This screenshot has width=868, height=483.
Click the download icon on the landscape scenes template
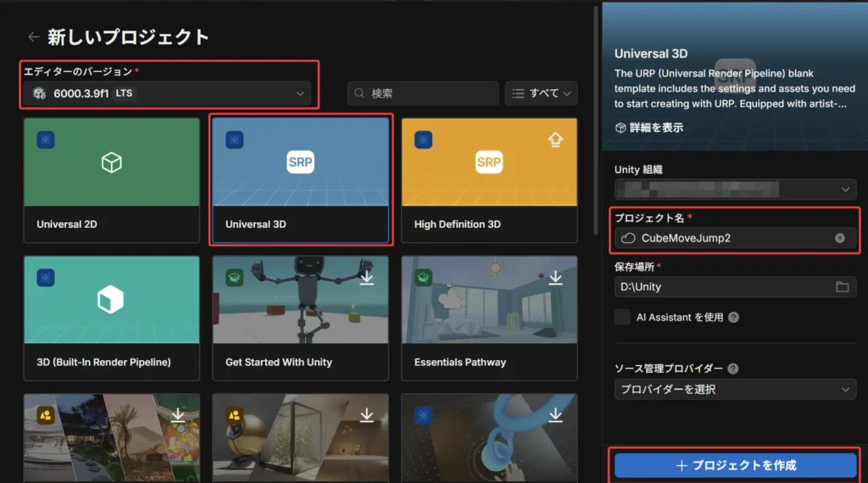(178, 415)
